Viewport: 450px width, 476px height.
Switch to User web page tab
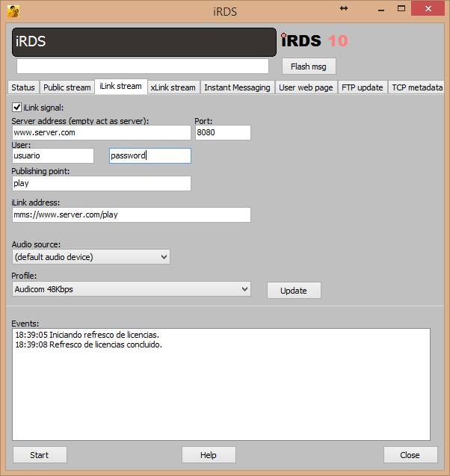point(306,87)
